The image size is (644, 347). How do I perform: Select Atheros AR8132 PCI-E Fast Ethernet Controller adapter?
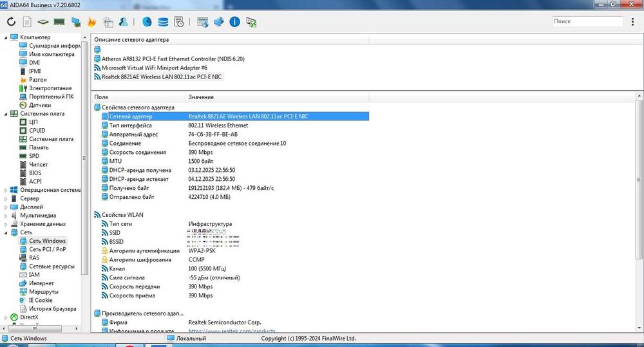(173, 59)
